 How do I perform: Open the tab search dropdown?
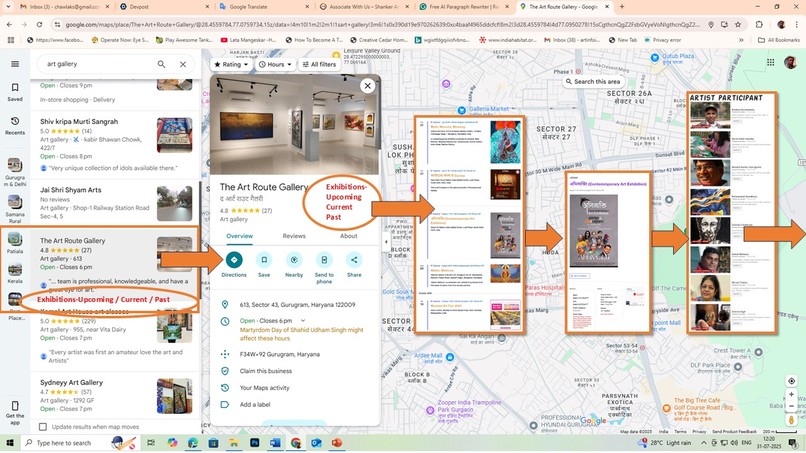coord(8,7)
